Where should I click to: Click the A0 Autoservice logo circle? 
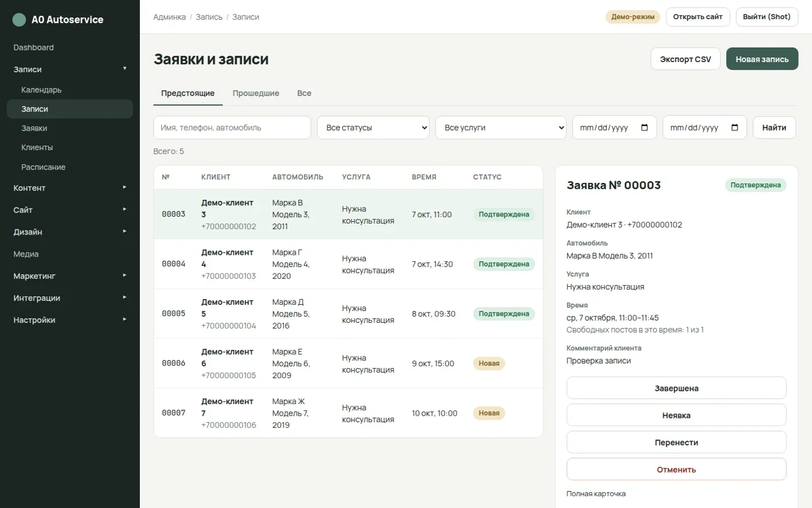point(19,20)
